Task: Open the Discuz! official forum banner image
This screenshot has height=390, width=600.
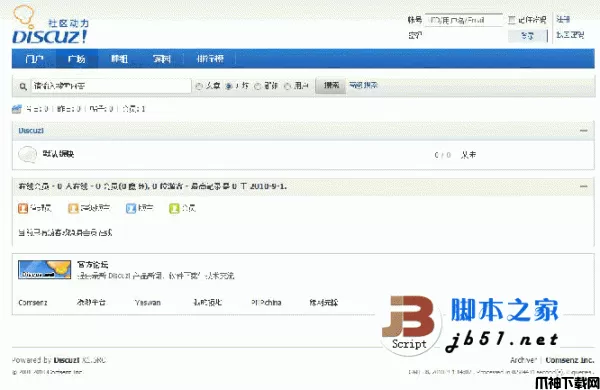Action: click(x=44, y=269)
